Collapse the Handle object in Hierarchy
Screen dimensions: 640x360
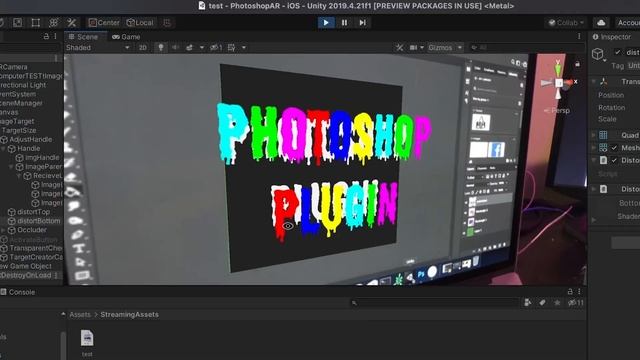(4, 149)
